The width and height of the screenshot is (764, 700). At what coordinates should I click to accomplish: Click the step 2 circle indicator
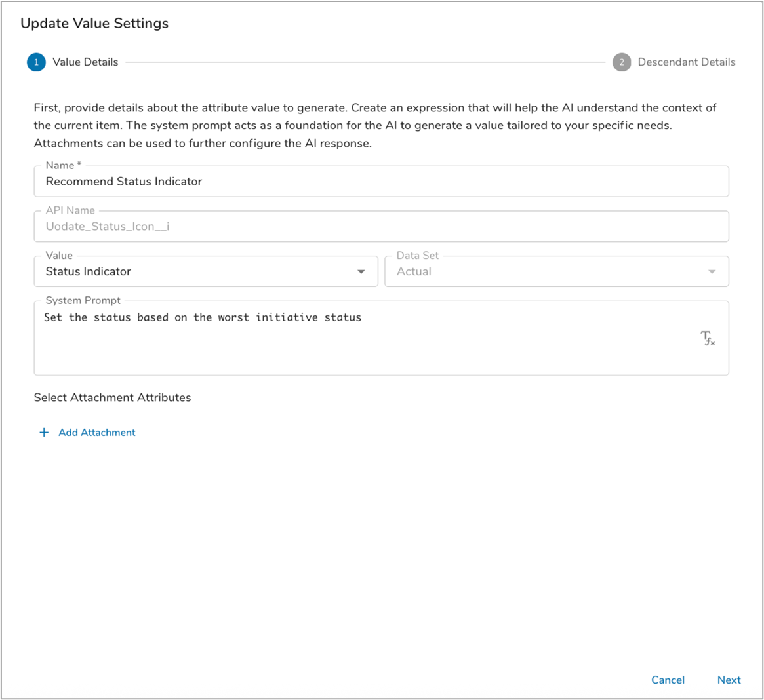pos(621,62)
